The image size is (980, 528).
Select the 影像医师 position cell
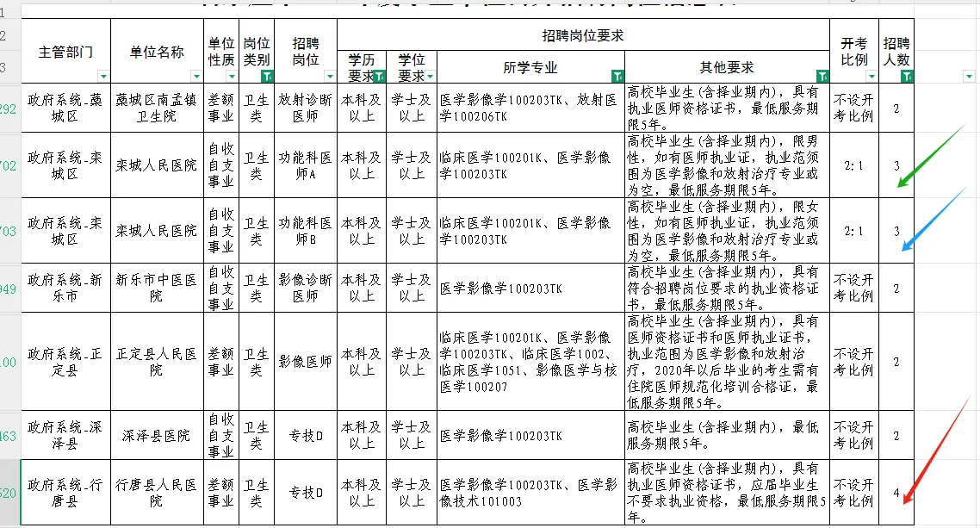tap(306, 361)
